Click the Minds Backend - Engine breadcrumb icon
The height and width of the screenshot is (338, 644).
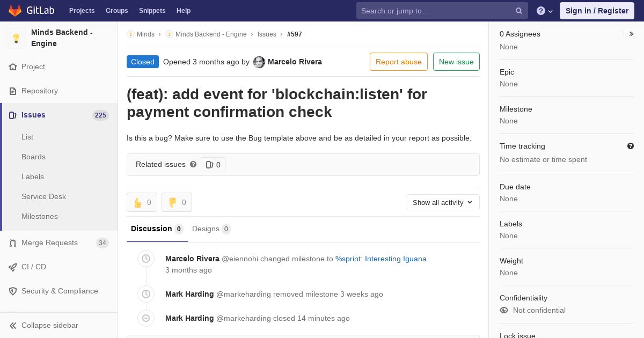point(169,34)
